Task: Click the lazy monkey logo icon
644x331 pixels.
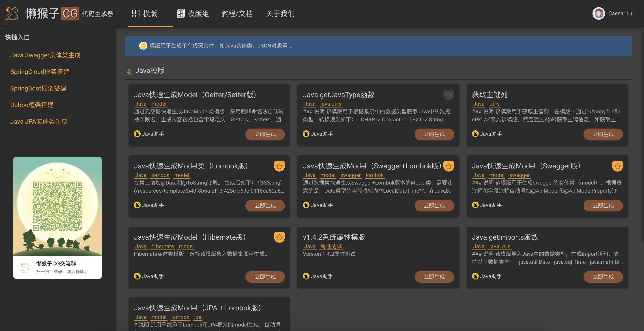Action: click(x=12, y=13)
